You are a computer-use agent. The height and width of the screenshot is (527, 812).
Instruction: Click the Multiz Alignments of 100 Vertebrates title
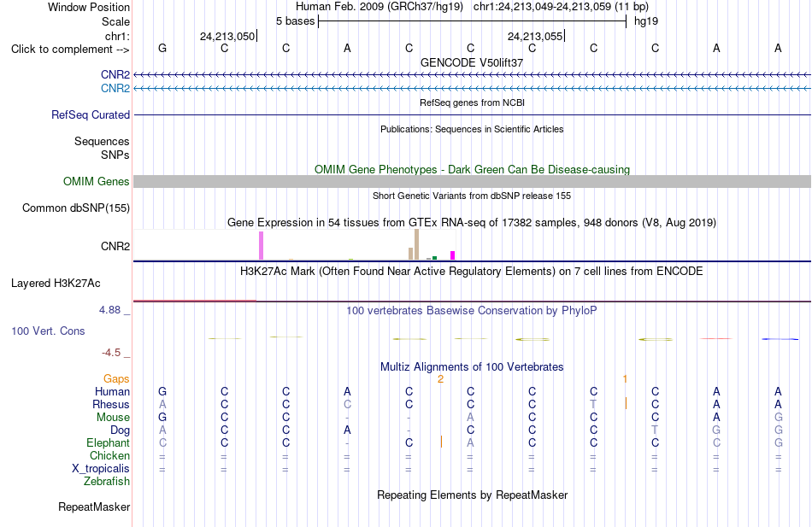tap(472, 367)
